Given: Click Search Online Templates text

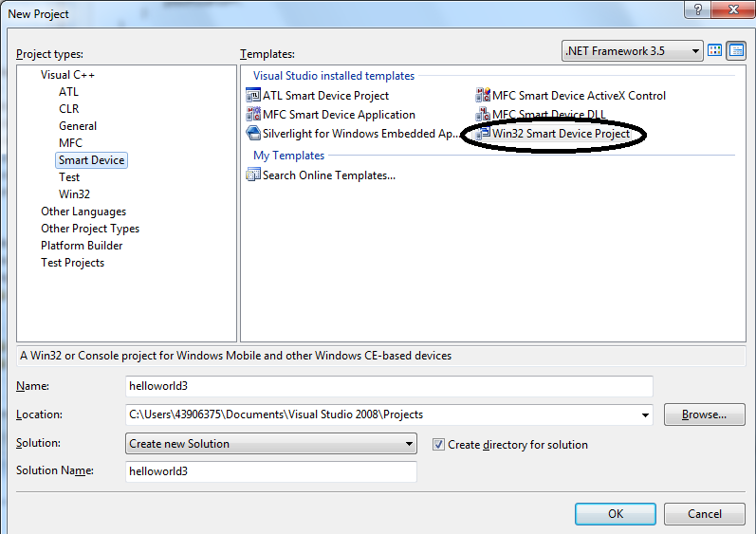Looking at the screenshot, I should 329,175.
